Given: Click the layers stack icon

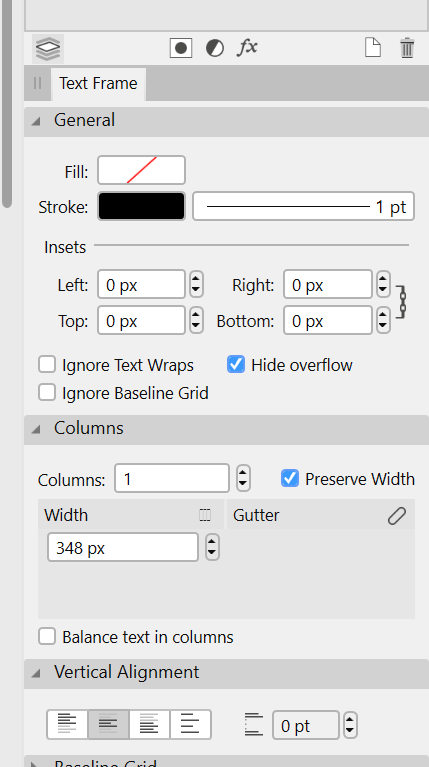Looking at the screenshot, I should click(48, 48).
